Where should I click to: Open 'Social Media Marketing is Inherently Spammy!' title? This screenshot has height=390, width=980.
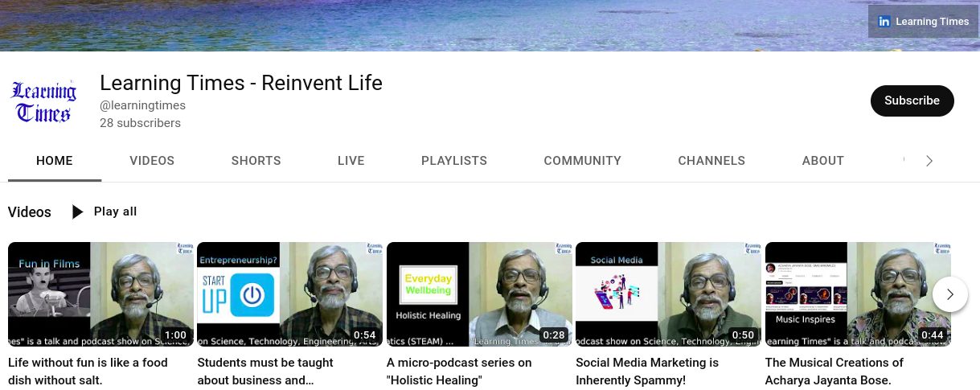pos(647,372)
